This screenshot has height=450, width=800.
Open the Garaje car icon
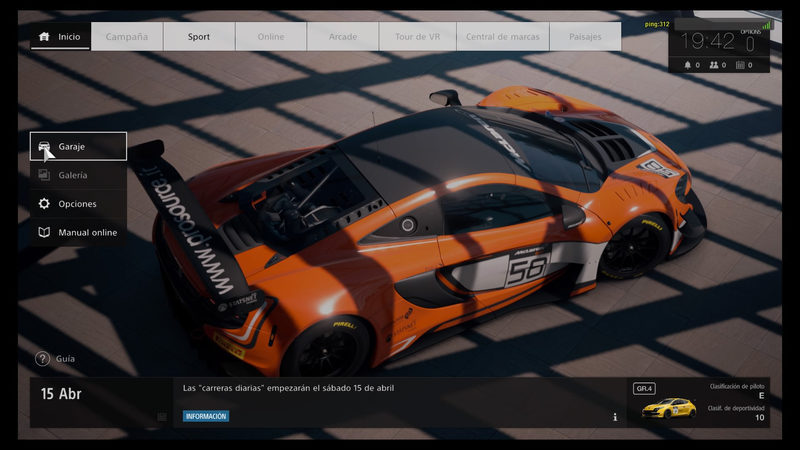point(44,146)
